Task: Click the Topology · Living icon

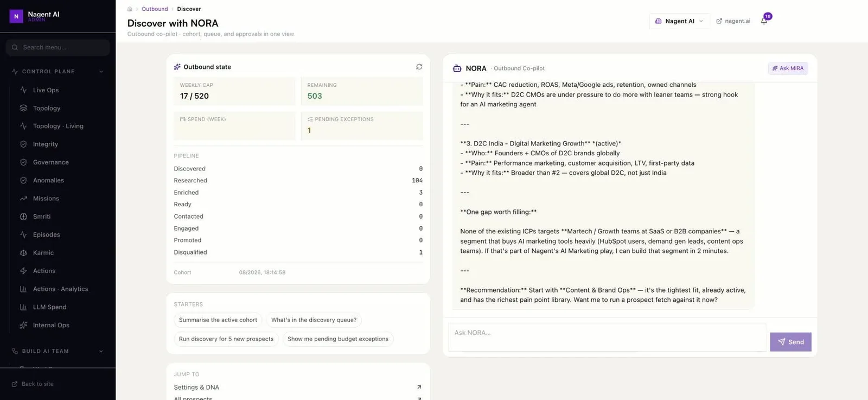Action: point(23,126)
